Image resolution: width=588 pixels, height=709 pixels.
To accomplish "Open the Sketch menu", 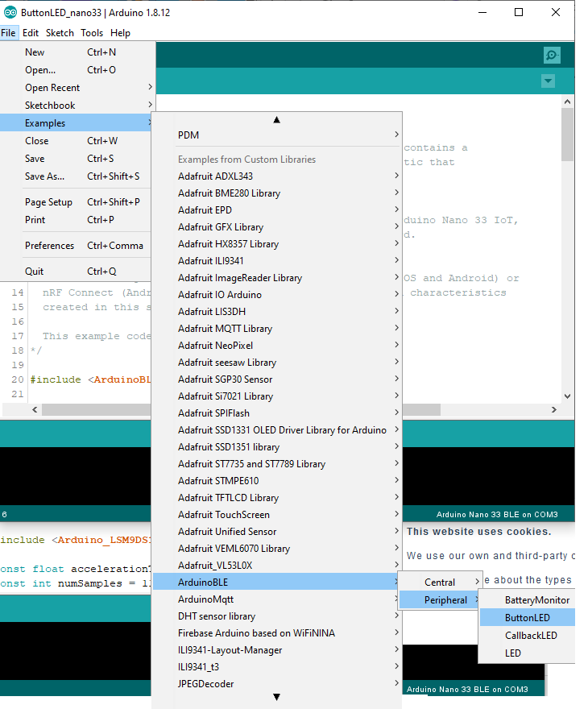I will pyautogui.click(x=60, y=33).
